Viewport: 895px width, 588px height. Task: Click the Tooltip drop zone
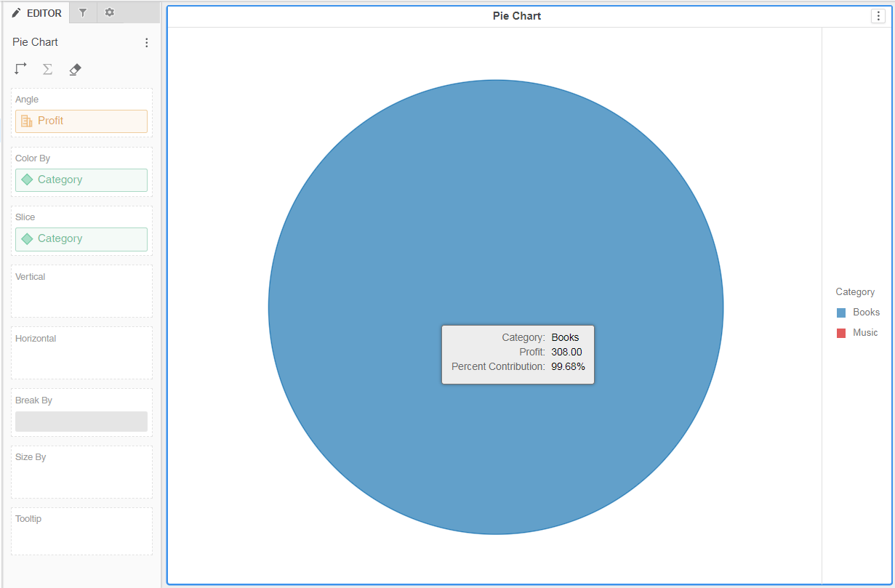(x=81, y=531)
